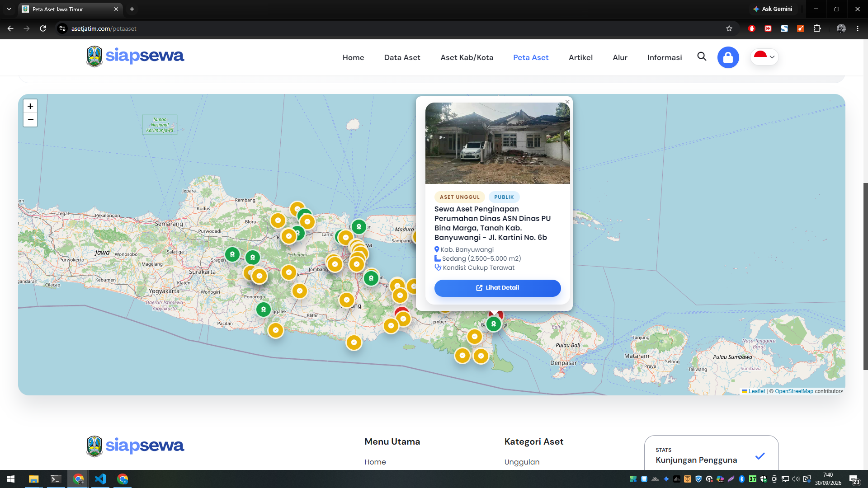868x488 pixels.
Task: Open Alur menu item
Action: pyautogui.click(x=620, y=57)
